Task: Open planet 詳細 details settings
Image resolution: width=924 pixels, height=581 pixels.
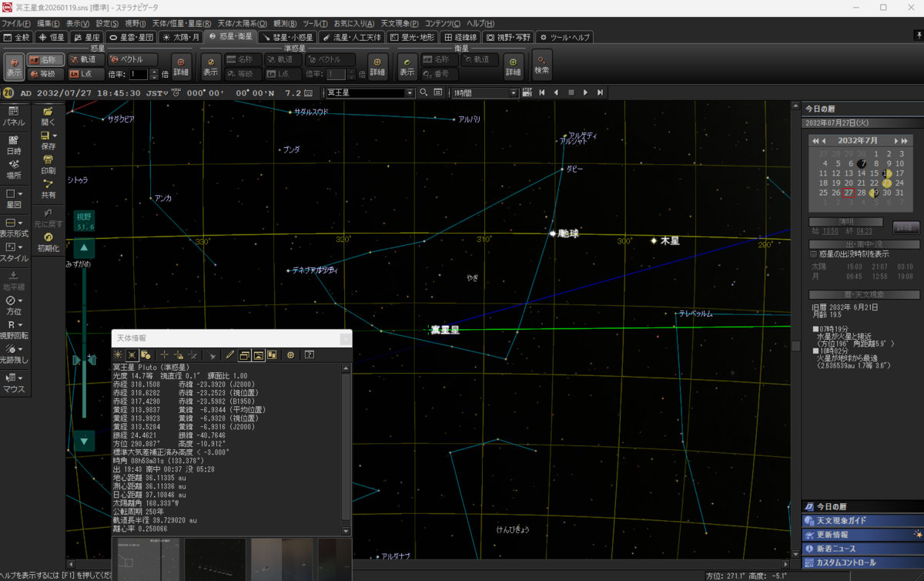Action: click(181, 66)
